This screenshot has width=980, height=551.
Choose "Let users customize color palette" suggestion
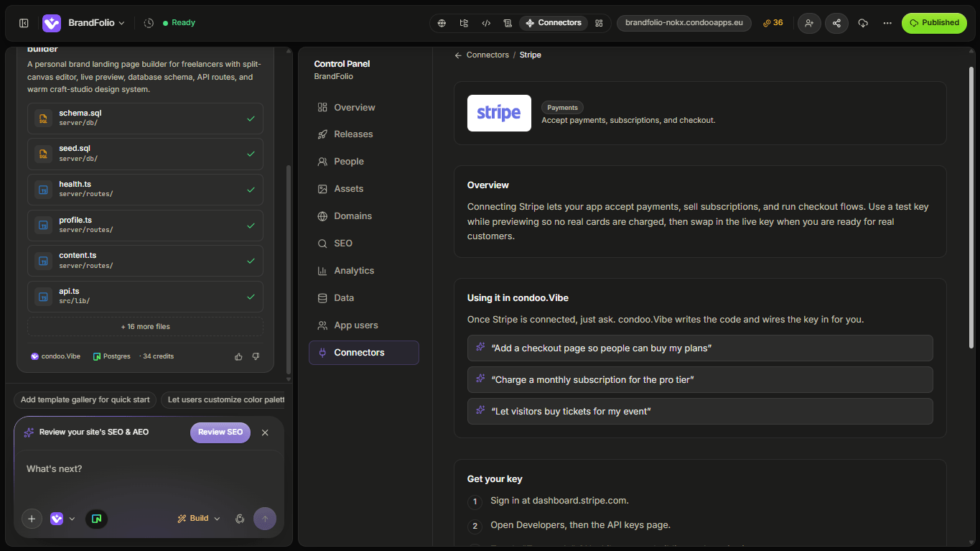click(x=223, y=400)
